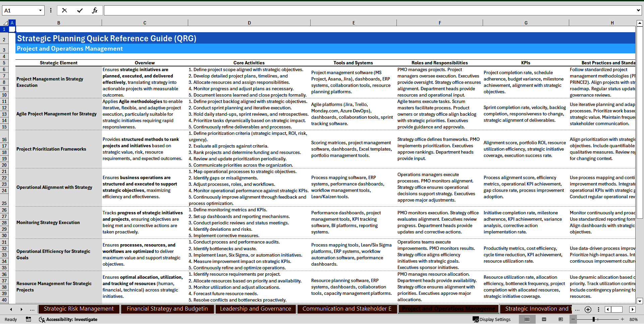Click the vertical scrollbar down arrow
The height and width of the screenshot is (324, 644).
640,301
